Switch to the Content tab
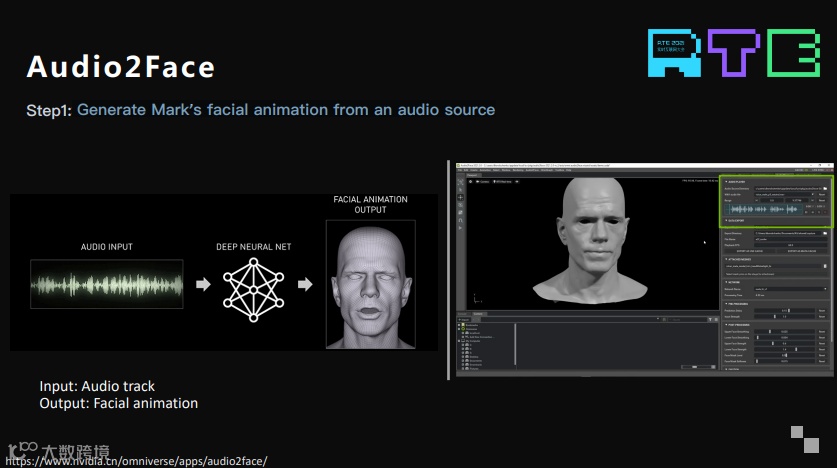 pyautogui.click(x=479, y=314)
